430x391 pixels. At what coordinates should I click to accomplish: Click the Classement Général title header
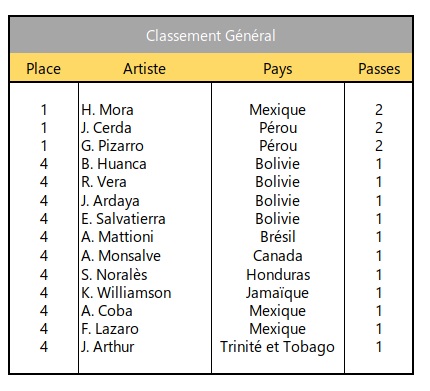point(211,36)
